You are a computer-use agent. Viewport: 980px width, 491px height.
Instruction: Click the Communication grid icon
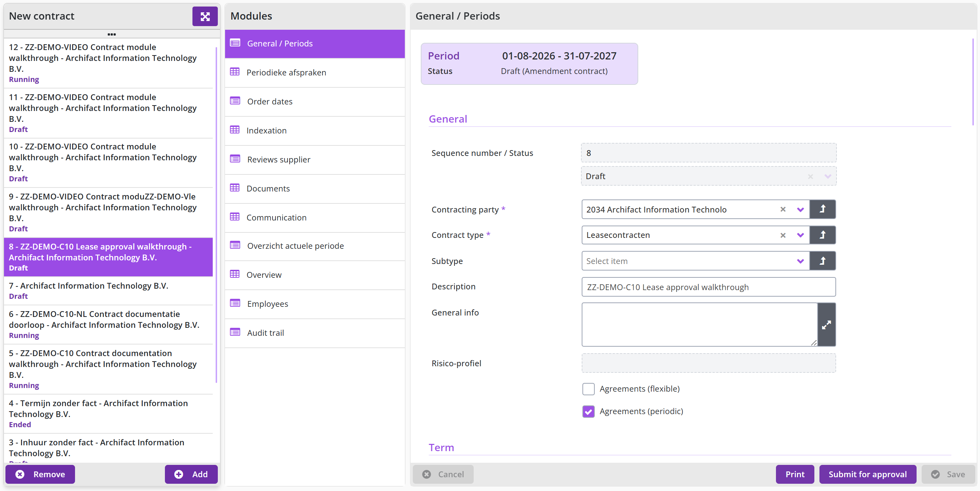235,217
